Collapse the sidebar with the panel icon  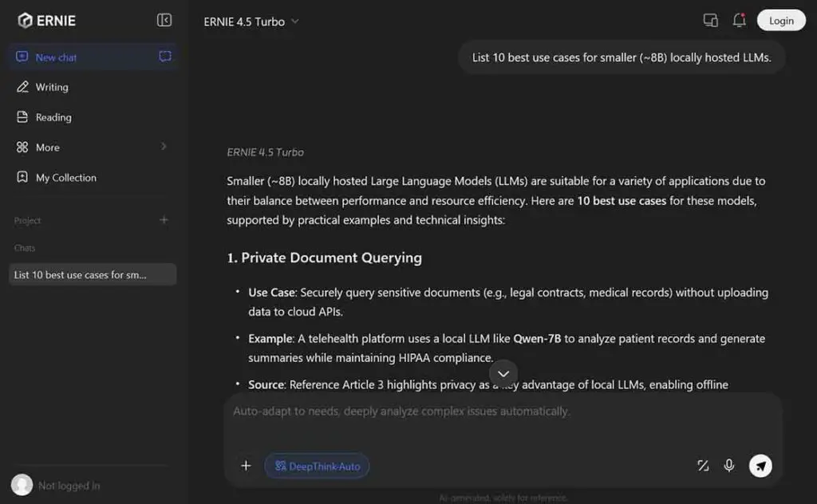tap(164, 21)
